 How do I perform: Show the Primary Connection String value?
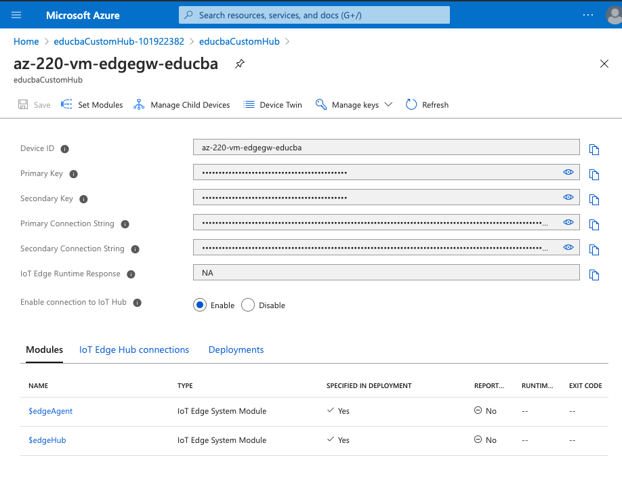(568, 222)
